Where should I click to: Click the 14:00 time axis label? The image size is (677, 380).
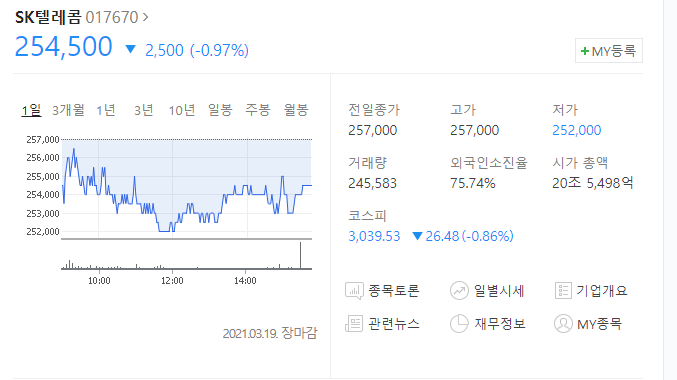tap(245, 281)
